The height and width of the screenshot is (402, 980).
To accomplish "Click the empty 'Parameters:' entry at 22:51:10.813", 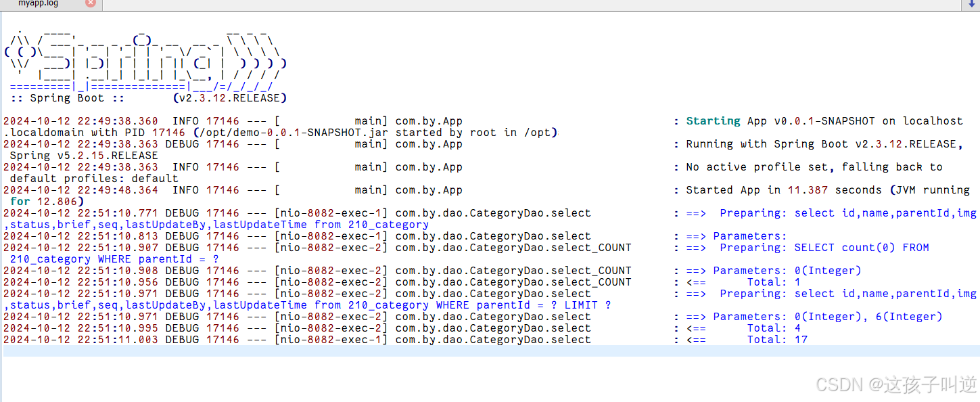I will [750, 236].
